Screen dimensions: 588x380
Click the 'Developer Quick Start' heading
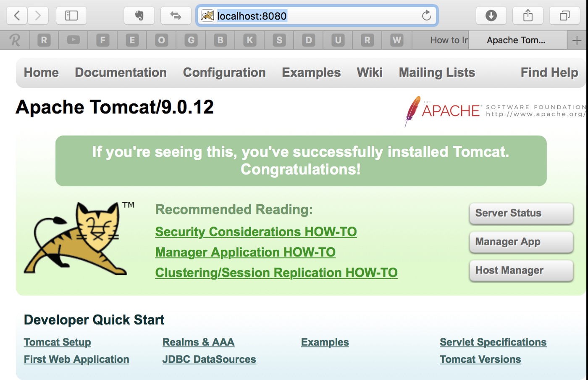point(94,320)
